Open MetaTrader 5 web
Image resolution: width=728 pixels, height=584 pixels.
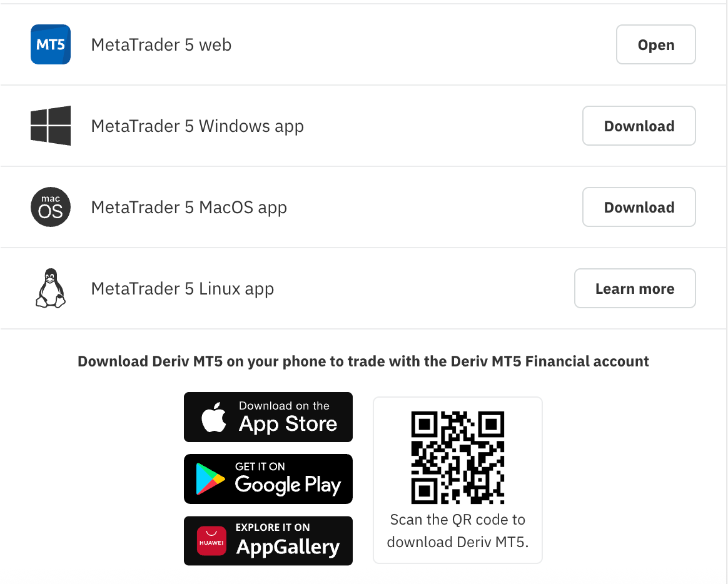655,44
